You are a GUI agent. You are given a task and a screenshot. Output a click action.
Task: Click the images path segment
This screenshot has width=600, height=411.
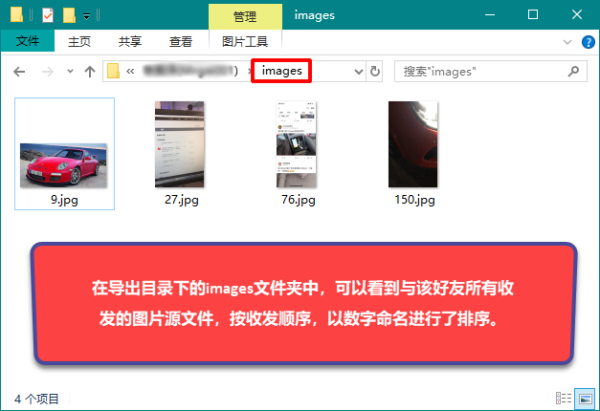pyautogui.click(x=281, y=72)
